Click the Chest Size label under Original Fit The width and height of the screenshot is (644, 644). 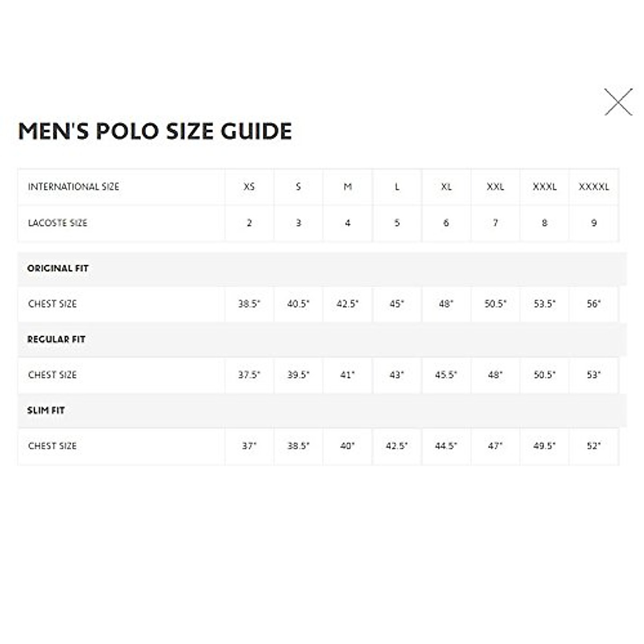point(53,304)
